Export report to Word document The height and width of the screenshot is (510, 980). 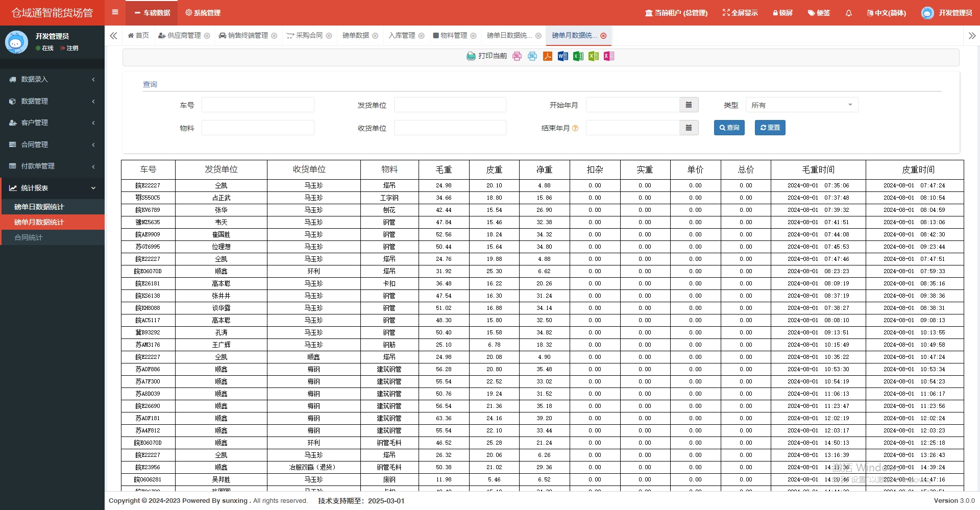pos(562,56)
